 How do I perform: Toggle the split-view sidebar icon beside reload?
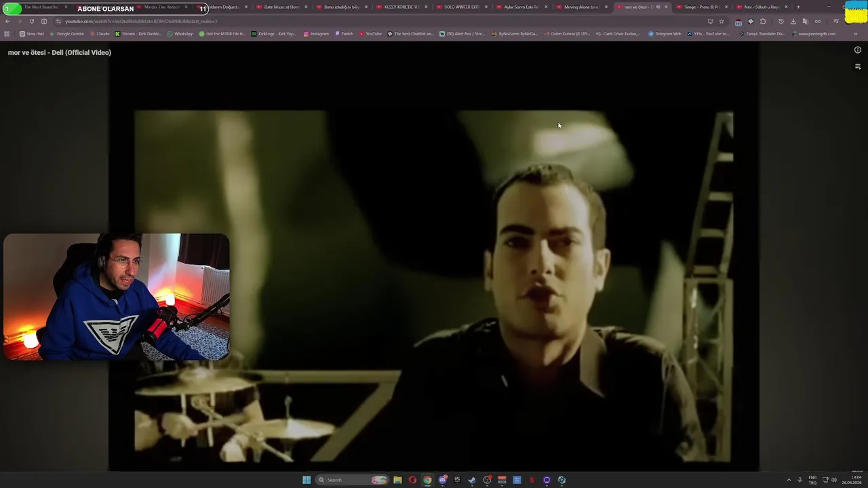(x=44, y=21)
